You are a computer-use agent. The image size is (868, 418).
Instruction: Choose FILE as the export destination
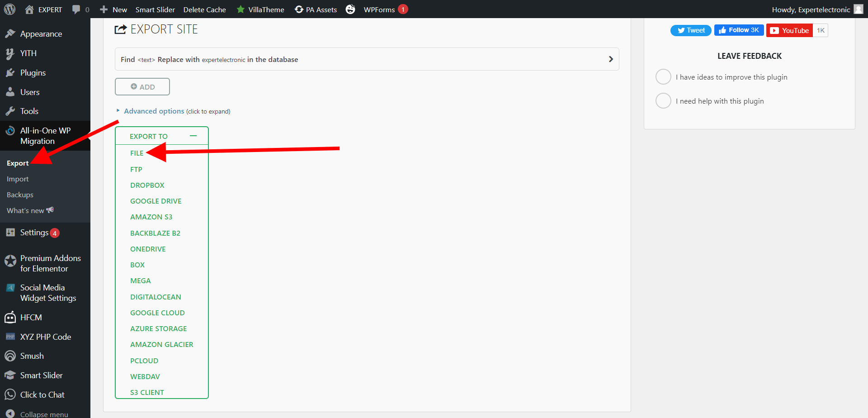(137, 153)
